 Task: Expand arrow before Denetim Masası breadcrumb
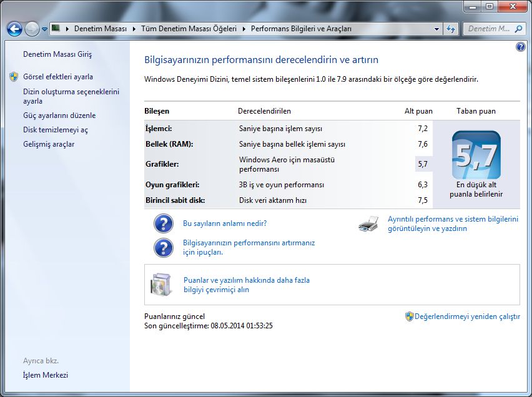click(67, 29)
